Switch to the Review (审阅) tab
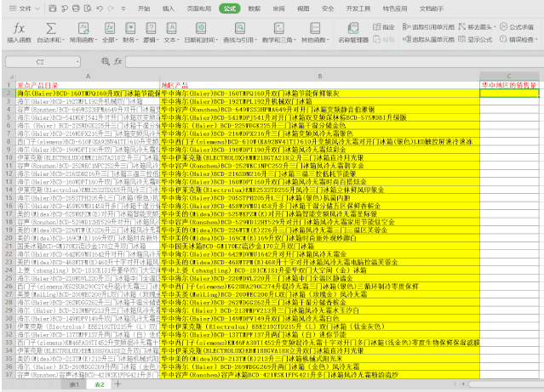This screenshot has width=544, height=392. coord(278,9)
